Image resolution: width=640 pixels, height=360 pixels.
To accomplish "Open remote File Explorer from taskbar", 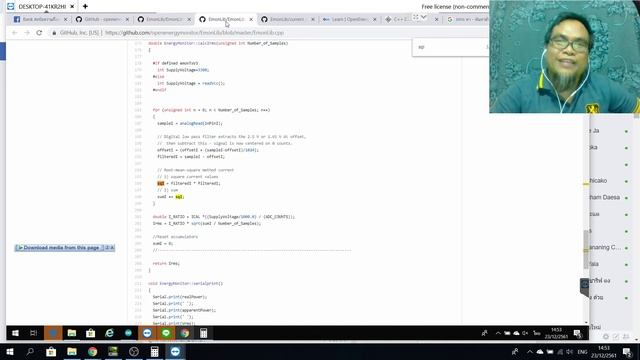I will click(x=72, y=333).
